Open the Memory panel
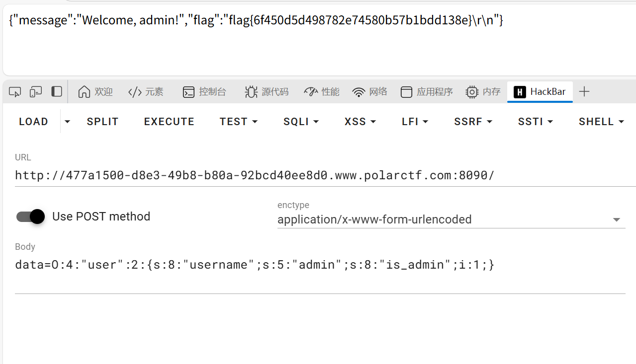Screen dimensions: 636x364 coord(483,92)
